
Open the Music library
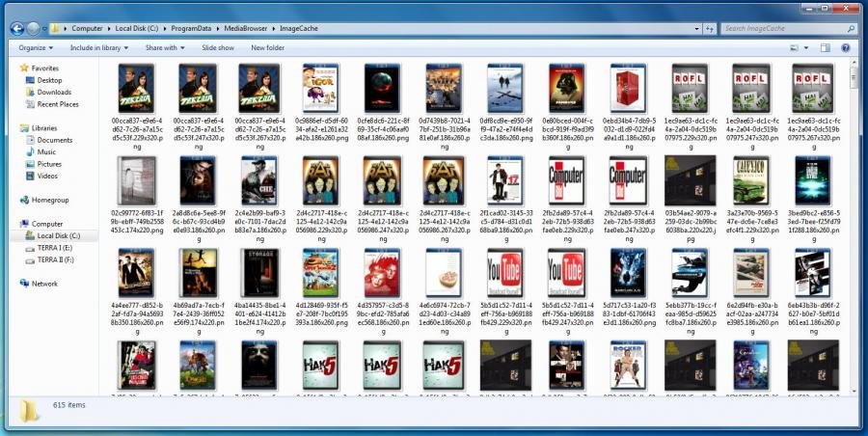coord(46,151)
